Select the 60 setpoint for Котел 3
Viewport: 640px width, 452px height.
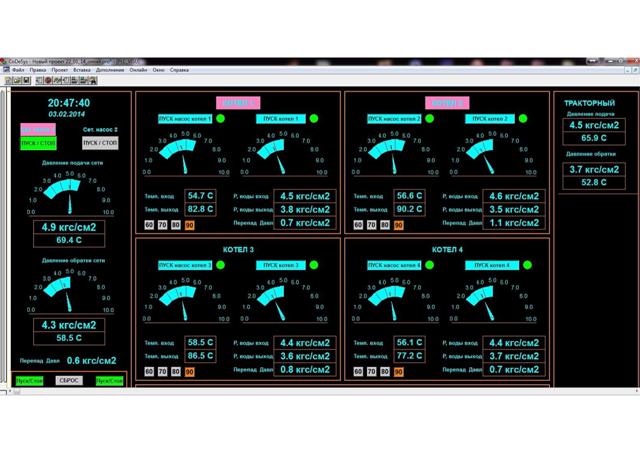pyautogui.click(x=149, y=370)
